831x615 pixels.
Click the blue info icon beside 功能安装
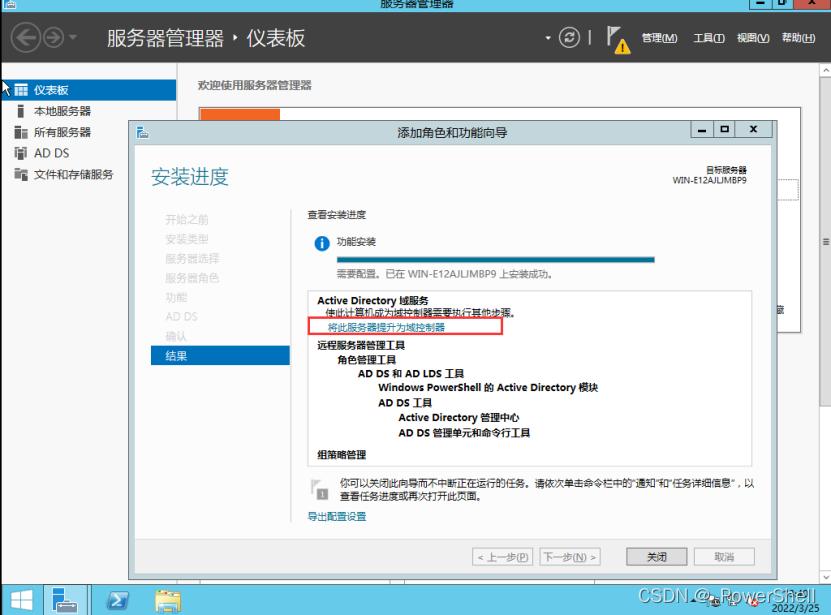pos(322,243)
